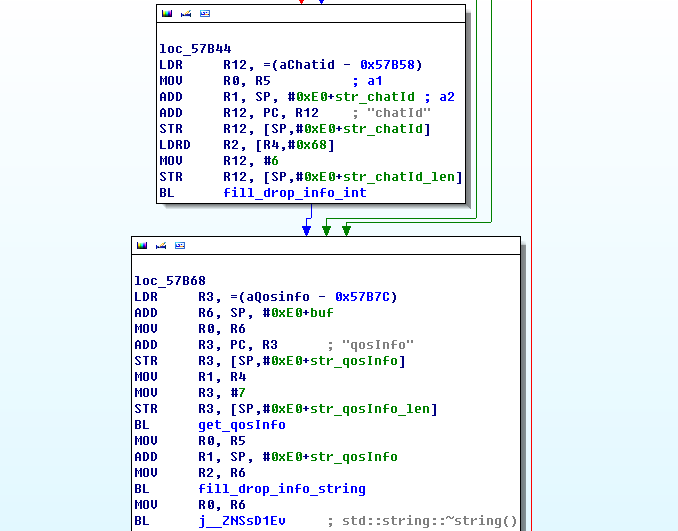Click the std::string::~string() comment

430,521
